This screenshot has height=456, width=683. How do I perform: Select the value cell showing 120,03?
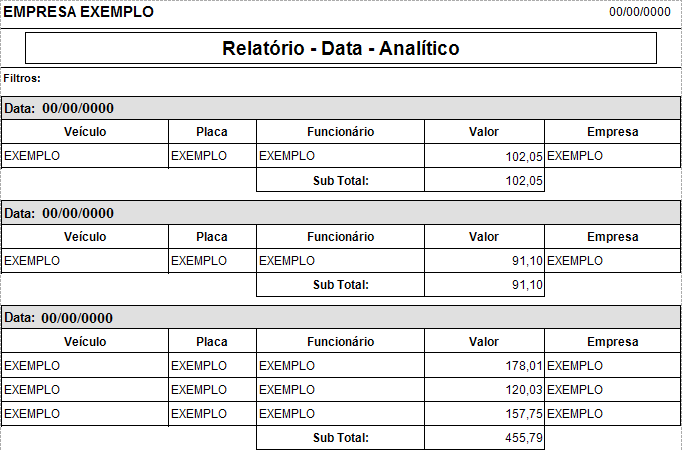[484, 389]
